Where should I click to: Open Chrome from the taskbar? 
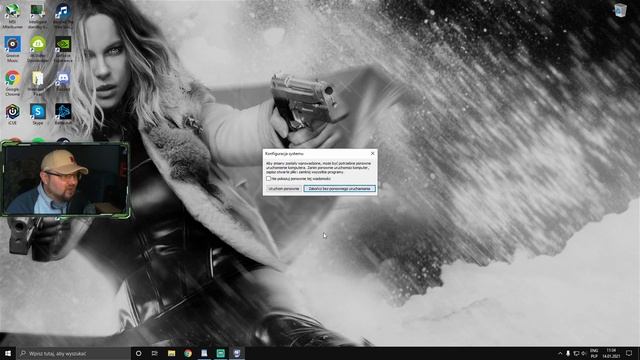(x=188, y=353)
